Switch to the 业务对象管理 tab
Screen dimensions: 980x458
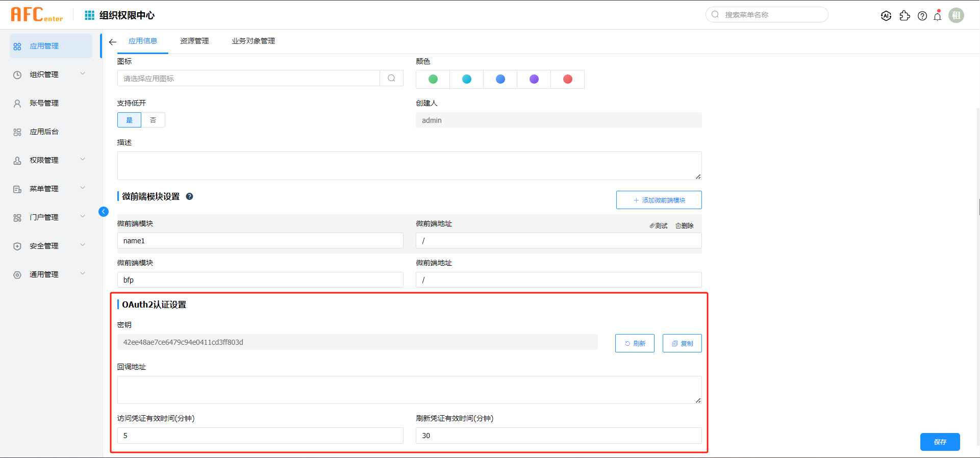point(253,41)
